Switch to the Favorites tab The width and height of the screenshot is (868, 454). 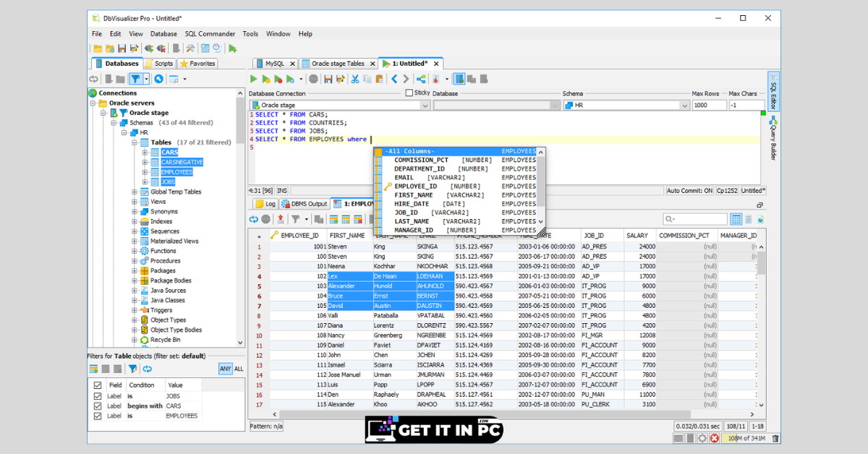coord(197,64)
